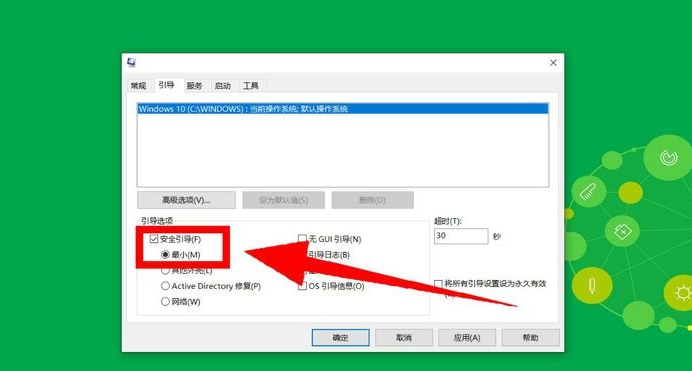Select the Windows 10 (C:\WINDOWS) boot entry
The image size is (692, 371).
coord(343,109)
